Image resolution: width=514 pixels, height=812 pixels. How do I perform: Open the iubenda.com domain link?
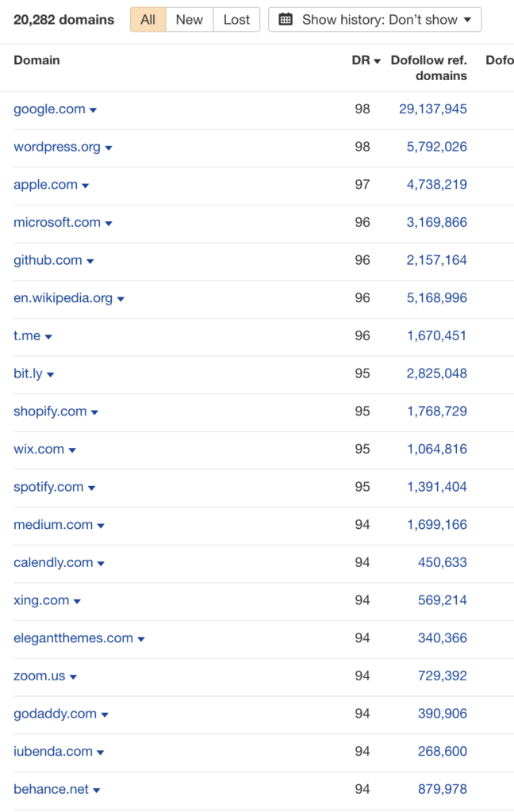pyautogui.click(x=53, y=752)
